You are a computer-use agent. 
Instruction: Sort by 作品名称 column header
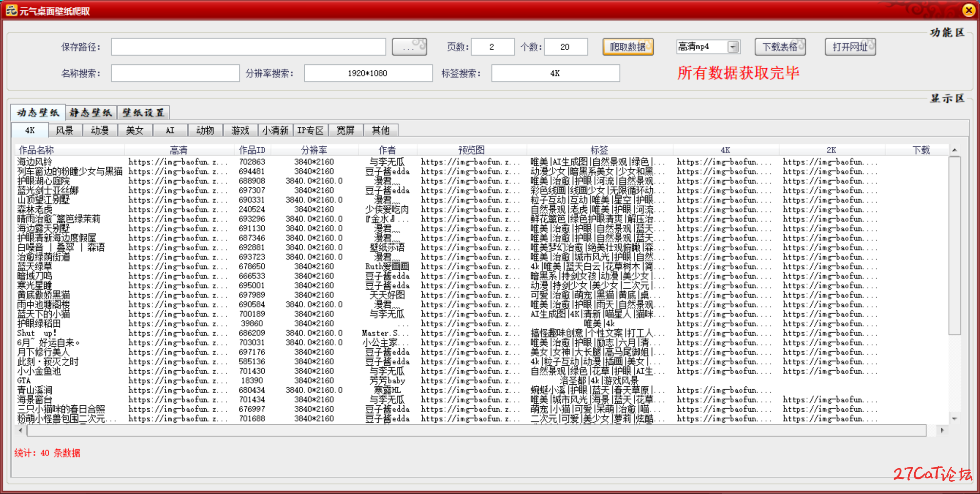tap(70, 150)
